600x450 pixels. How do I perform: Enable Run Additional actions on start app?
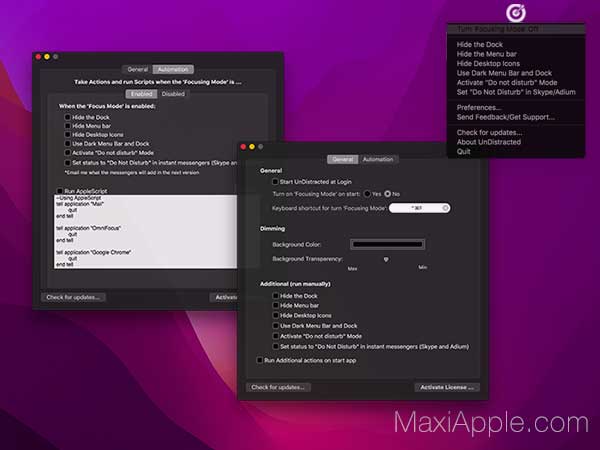[x=260, y=360]
